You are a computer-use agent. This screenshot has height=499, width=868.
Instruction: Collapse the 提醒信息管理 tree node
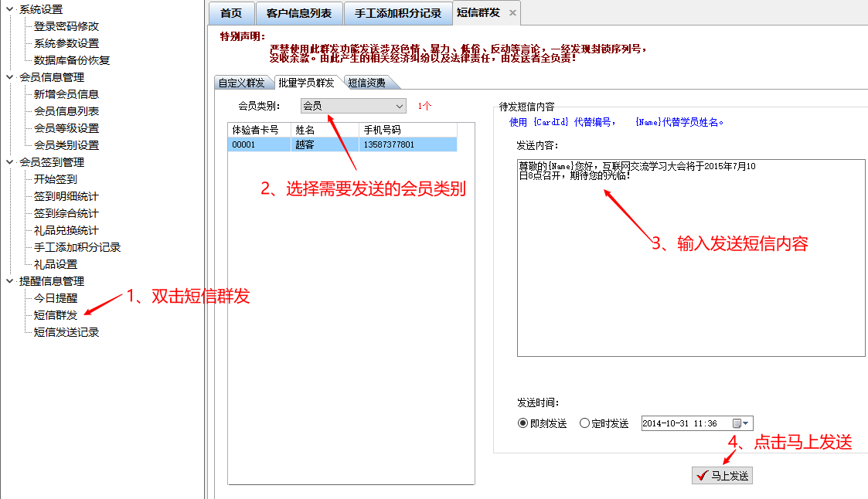click(9, 281)
